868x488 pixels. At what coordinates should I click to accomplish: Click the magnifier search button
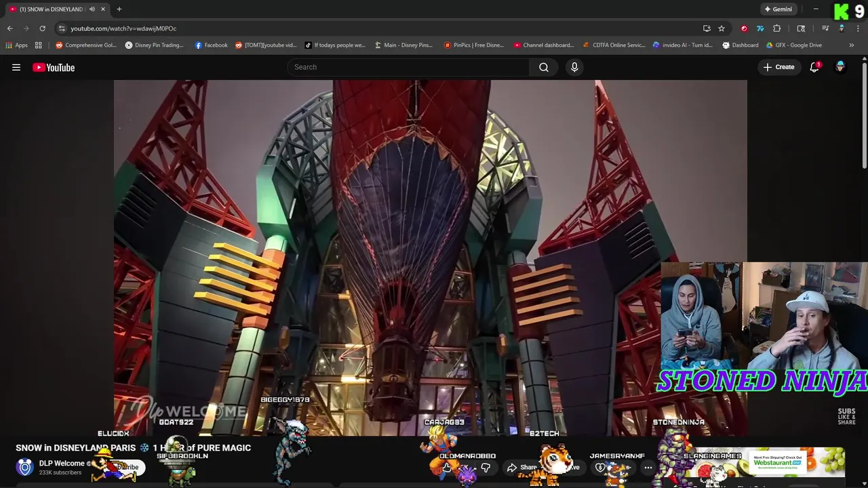544,67
